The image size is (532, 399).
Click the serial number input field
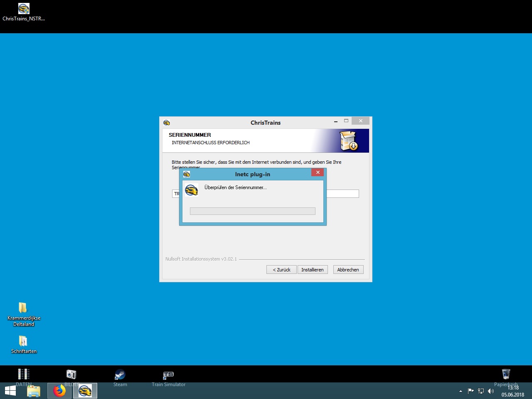[266, 194]
